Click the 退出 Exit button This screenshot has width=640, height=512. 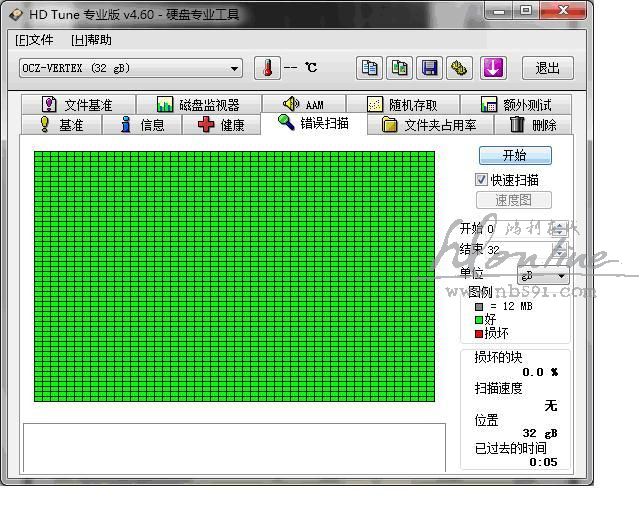(x=547, y=68)
